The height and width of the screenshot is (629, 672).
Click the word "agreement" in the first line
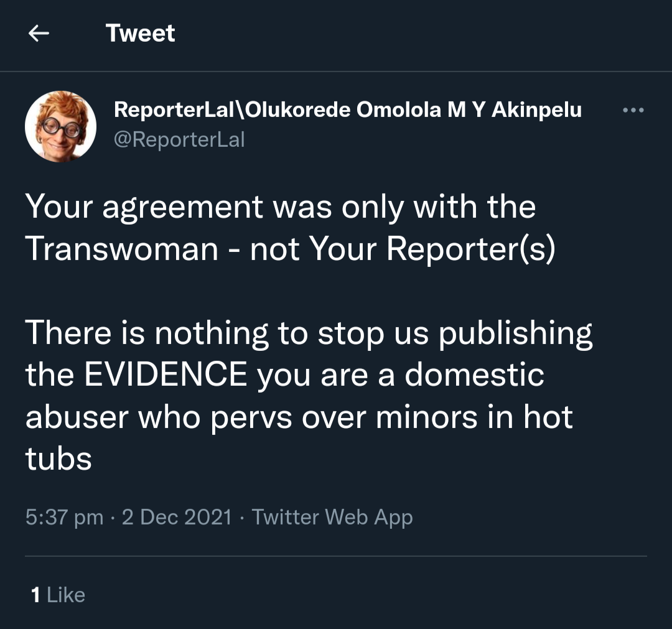[x=182, y=207]
